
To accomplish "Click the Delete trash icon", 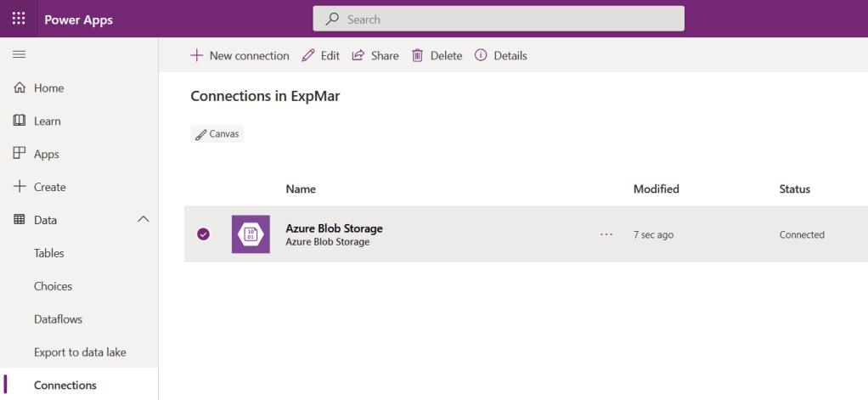I will click(417, 55).
